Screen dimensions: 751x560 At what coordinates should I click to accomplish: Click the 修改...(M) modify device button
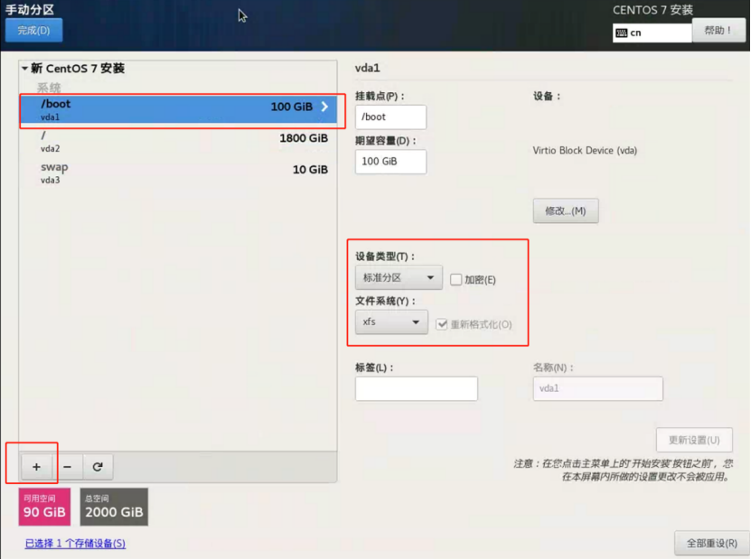click(566, 210)
